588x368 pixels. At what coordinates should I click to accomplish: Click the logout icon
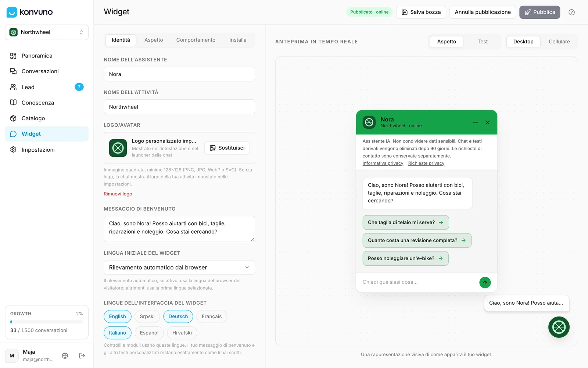click(82, 355)
